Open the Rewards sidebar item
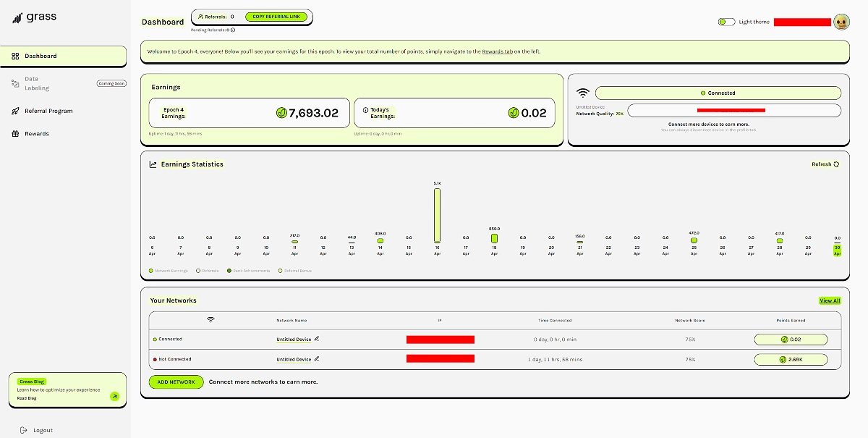Screen dimensions: 868x438 pyautogui.click(x=30, y=134)
